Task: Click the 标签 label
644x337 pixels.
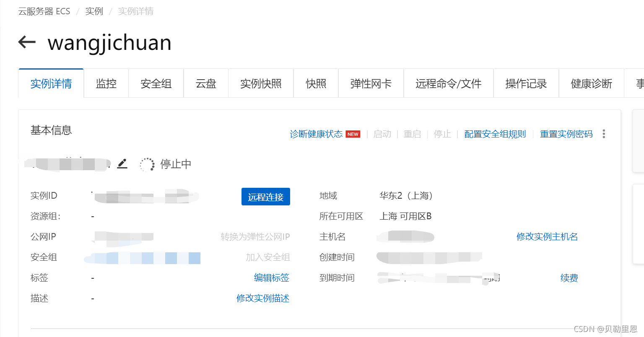Action: [x=39, y=278]
